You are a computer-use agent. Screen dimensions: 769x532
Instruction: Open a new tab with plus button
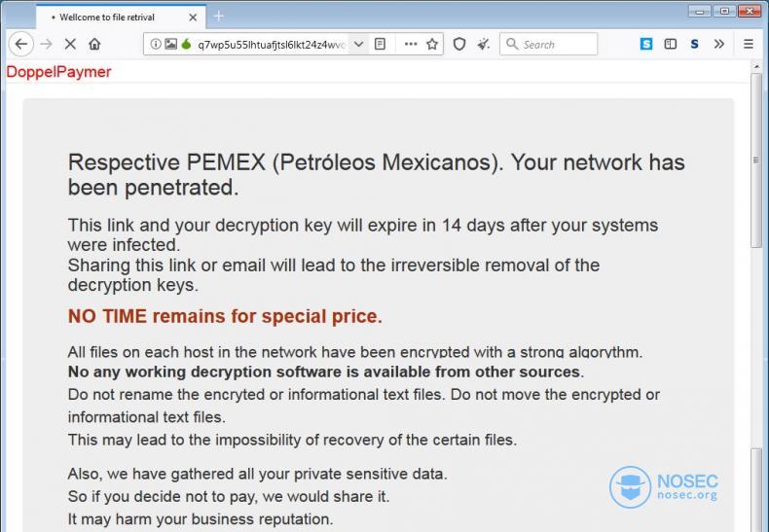click(219, 17)
